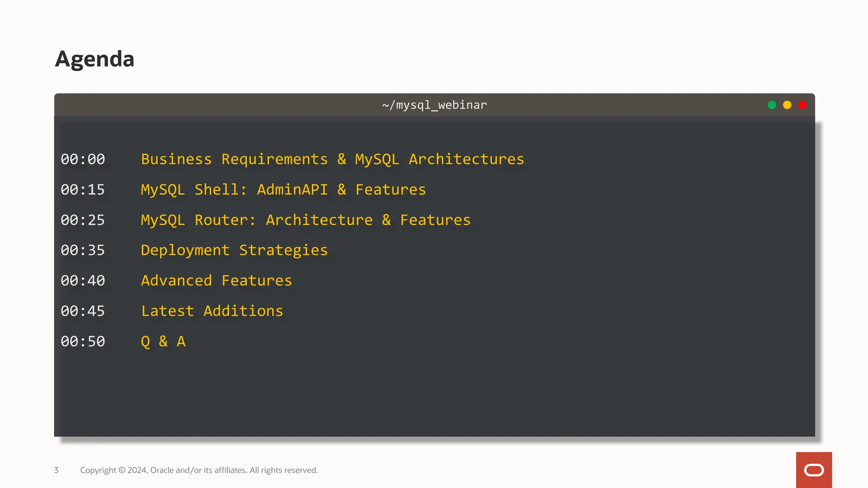The image size is (868, 488).
Task: Click the 'Q & A' agenda item
Action: coord(163,342)
